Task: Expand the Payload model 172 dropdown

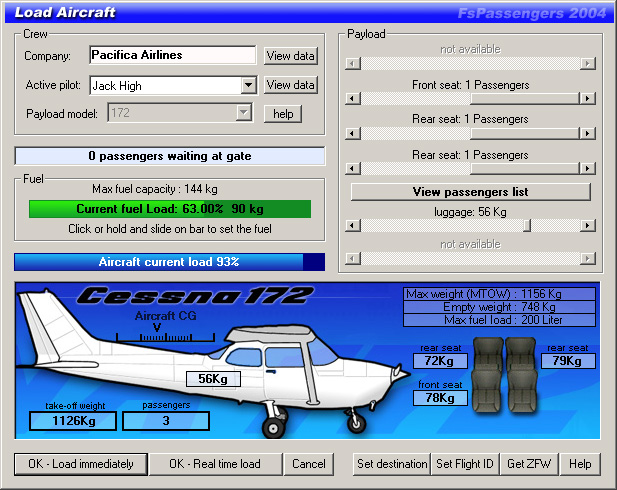Action: 244,113
